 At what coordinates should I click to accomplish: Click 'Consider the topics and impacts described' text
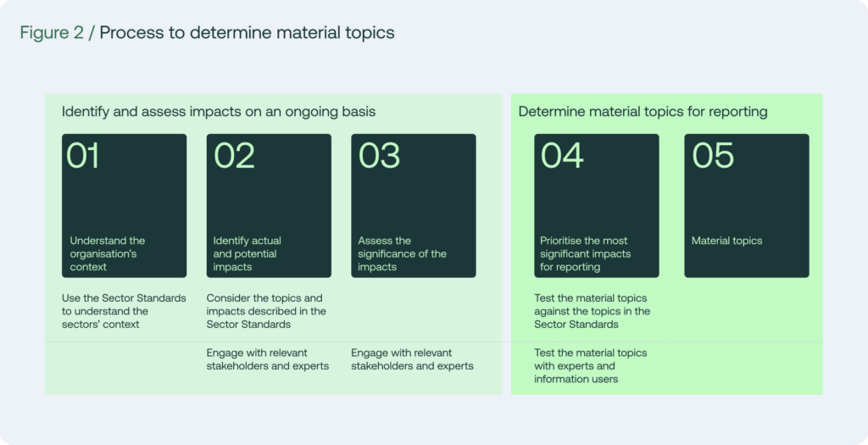[x=266, y=311]
